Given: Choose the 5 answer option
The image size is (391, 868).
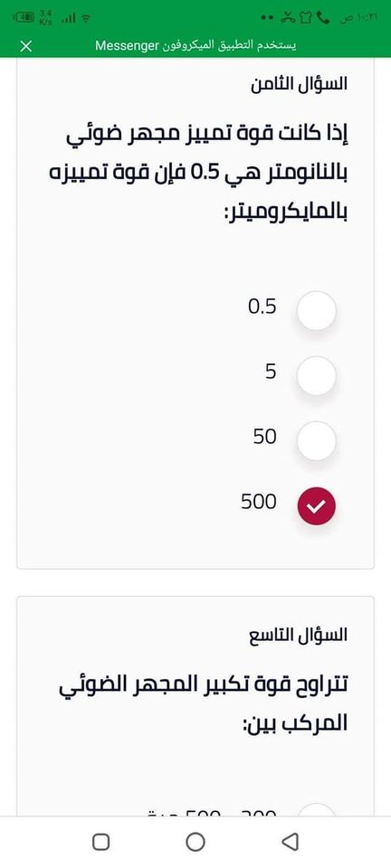Looking at the screenshot, I should point(316,376).
